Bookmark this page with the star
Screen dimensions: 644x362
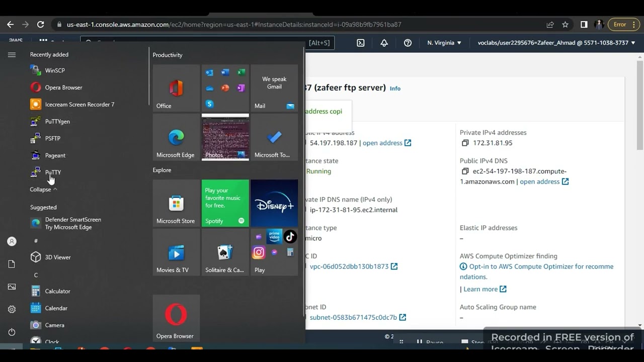(x=565, y=24)
